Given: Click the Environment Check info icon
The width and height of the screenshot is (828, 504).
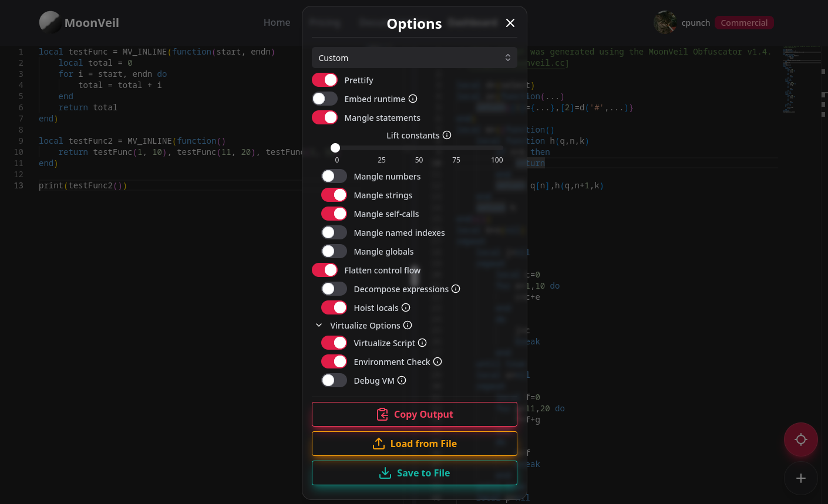Looking at the screenshot, I should (437, 361).
